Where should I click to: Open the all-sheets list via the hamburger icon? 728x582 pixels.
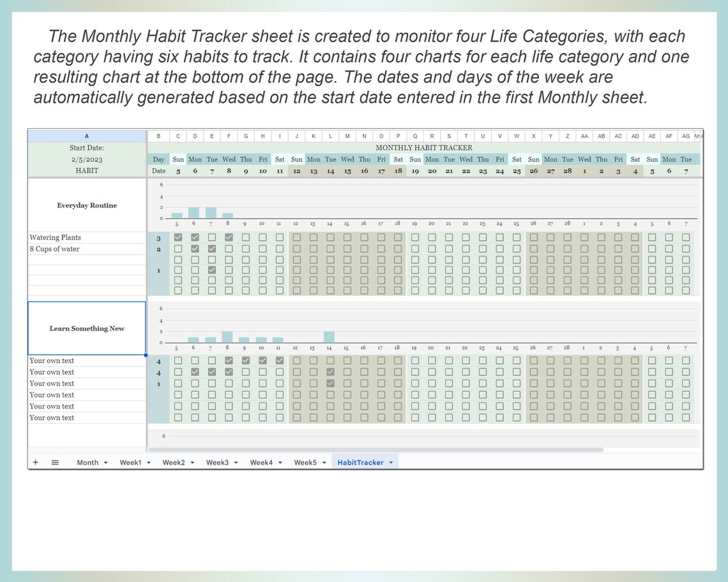pos(55,462)
